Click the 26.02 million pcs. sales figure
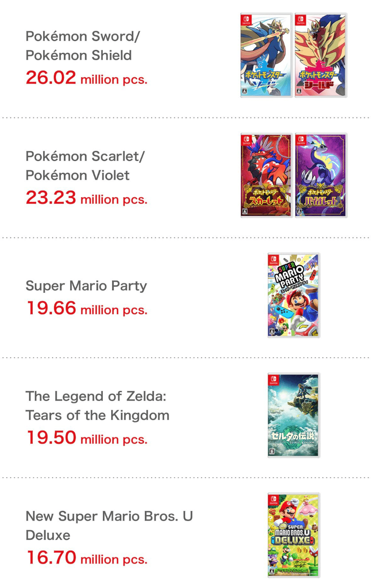371x588 pixels. [86, 78]
